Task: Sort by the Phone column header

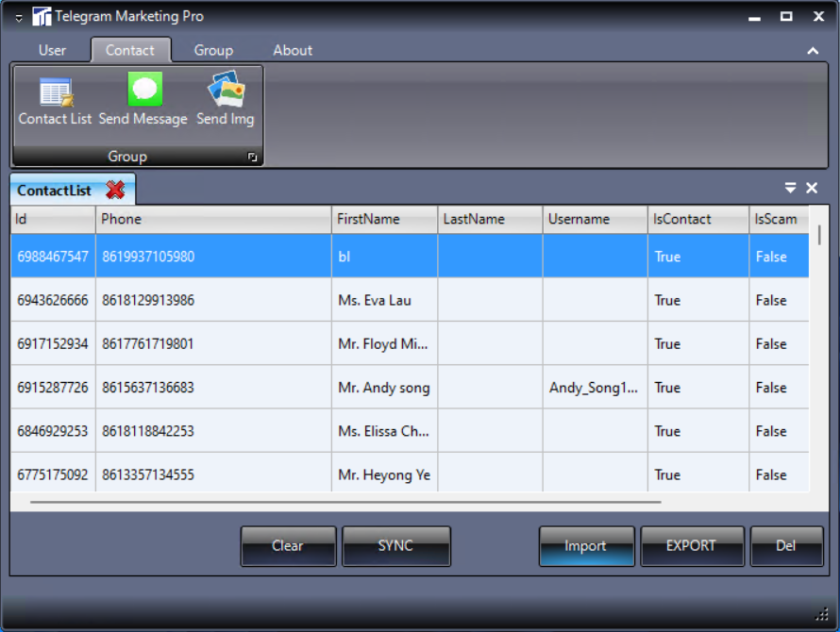Action: coord(213,219)
